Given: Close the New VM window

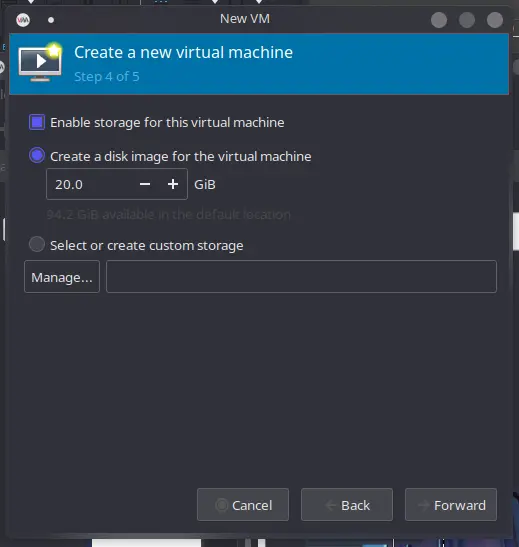Looking at the screenshot, I should click(495, 20).
